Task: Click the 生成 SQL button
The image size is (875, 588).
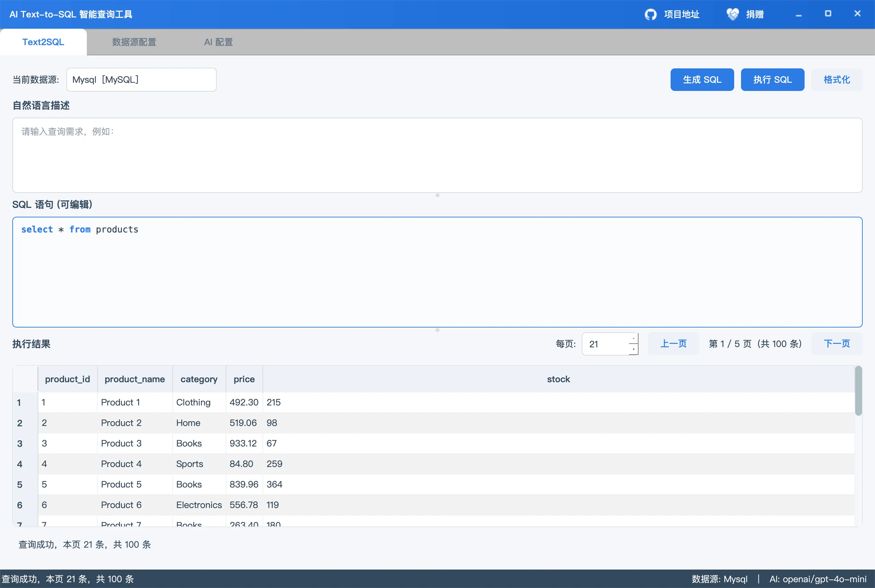Action: (x=702, y=80)
